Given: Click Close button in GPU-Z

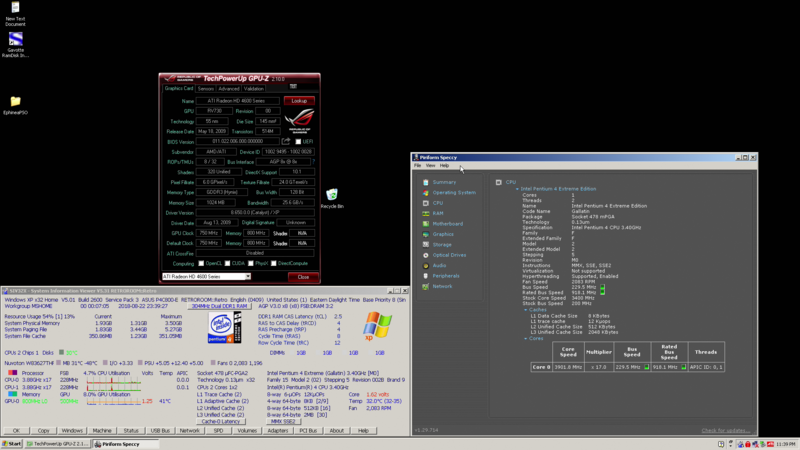Looking at the screenshot, I should (x=304, y=277).
